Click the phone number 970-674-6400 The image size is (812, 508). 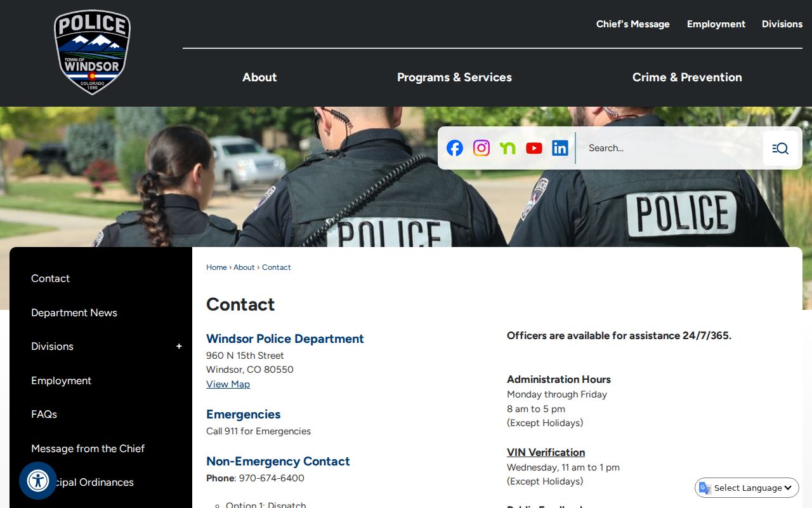tap(272, 478)
